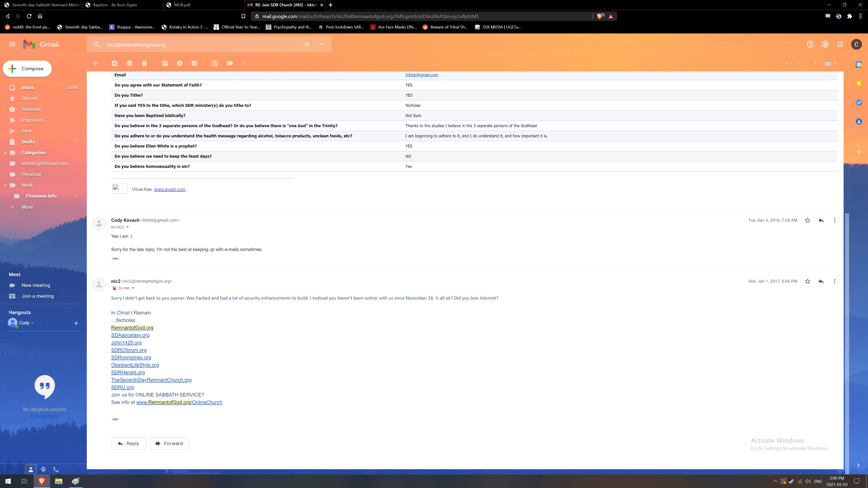This screenshot has height=488, width=868.
Task: Open input tools dropdown
Action: click(x=830, y=63)
